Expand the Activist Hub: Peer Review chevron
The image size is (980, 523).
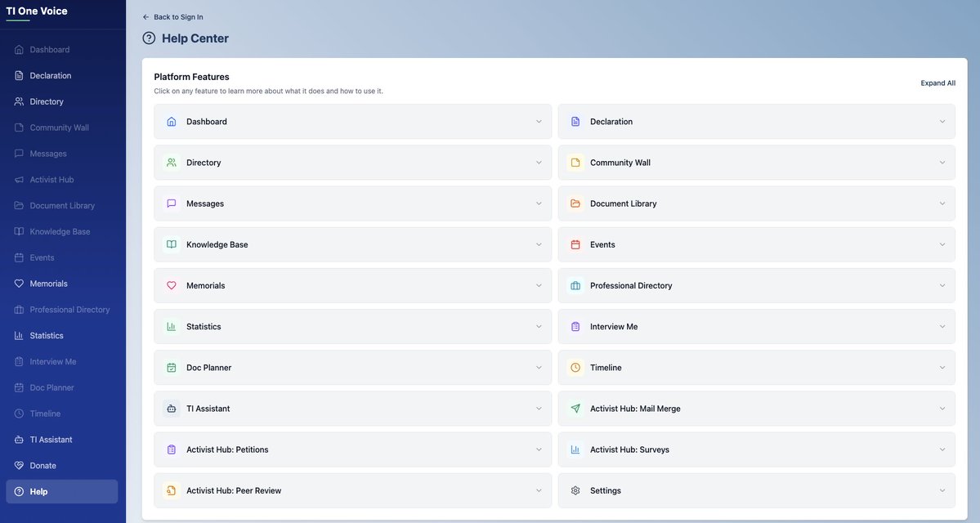point(539,490)
